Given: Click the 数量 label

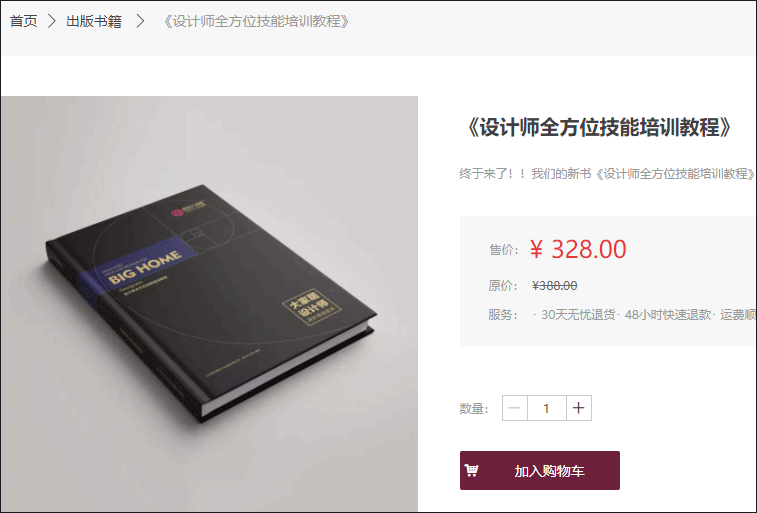Looking at the screenshot, I should pyautogui.click(x=474, y=409).
